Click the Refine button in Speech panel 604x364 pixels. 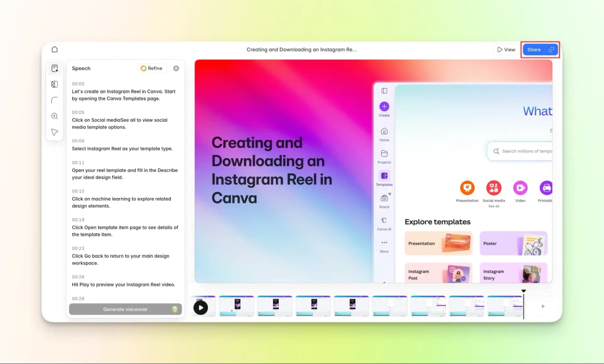(152, 68)
